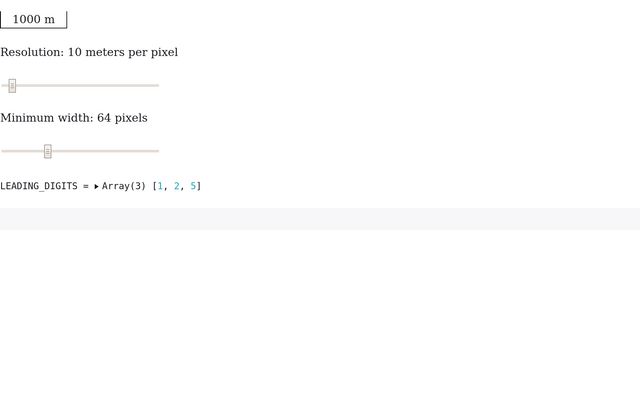Click array value 1 in LEADING_DIGITS
This screenshot has height=400, width=640.
click(160, 186)
